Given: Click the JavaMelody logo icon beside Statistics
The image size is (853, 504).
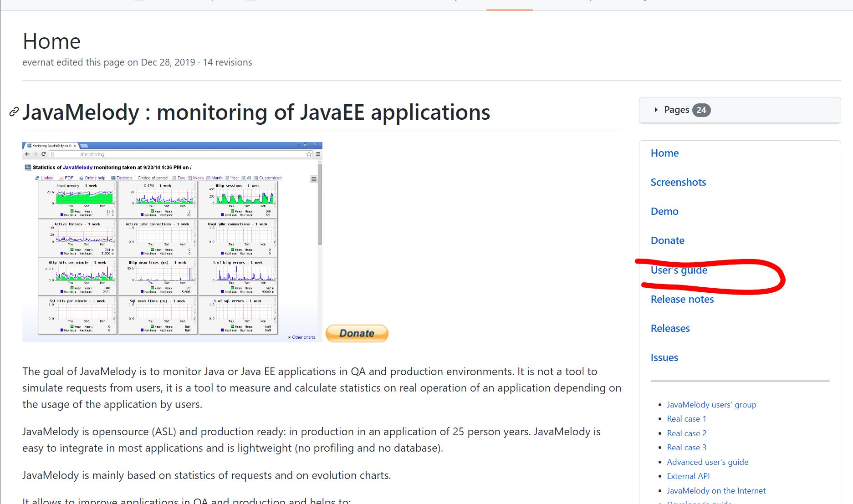Looking at the screenshot, I should coord(28,167).
